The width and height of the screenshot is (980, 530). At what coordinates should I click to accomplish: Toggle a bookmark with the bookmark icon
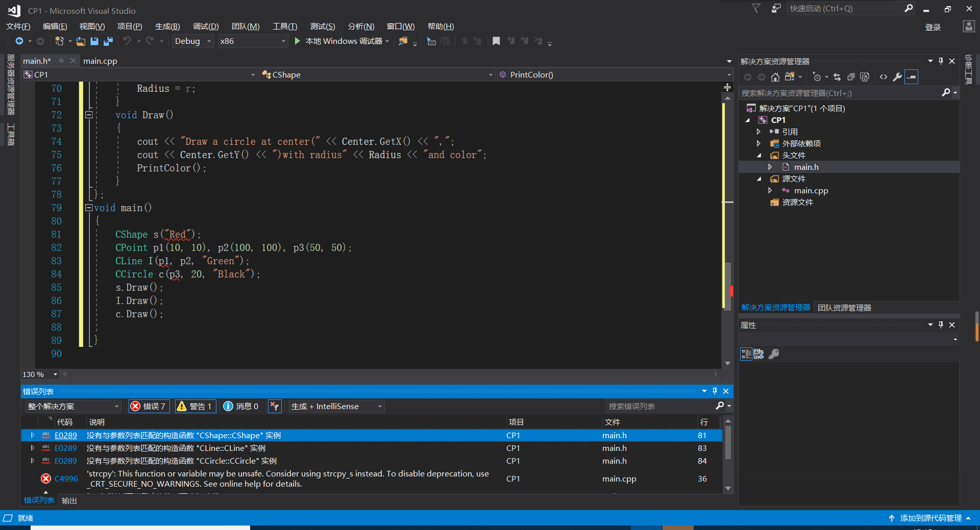496,41
